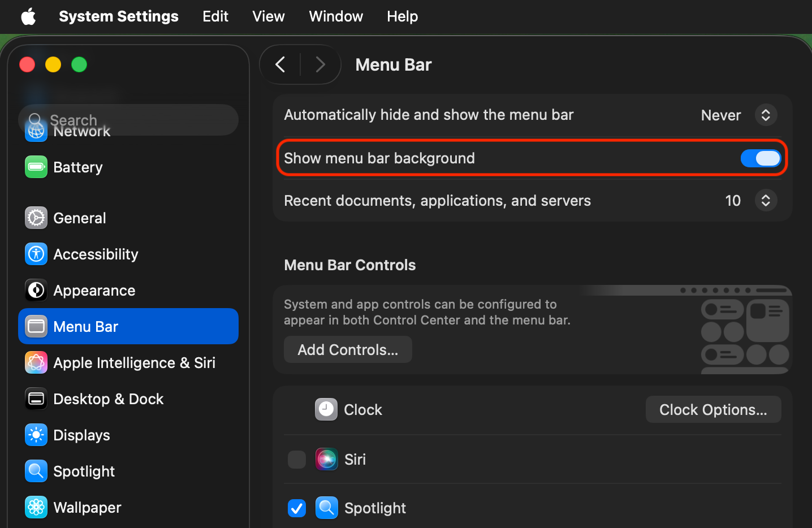This screenshot has height=528, width=812.
Task: Open Clock Options… button
Action: [x=713, y=410]
